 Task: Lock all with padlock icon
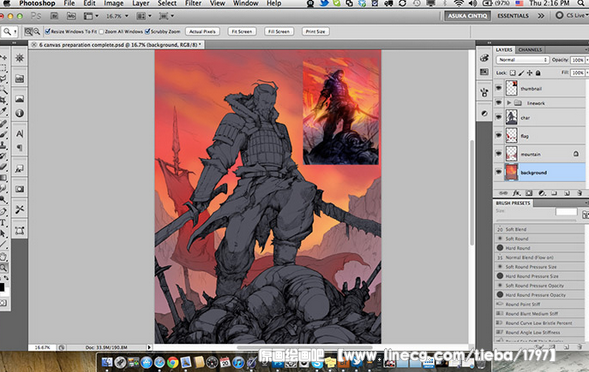538,73
